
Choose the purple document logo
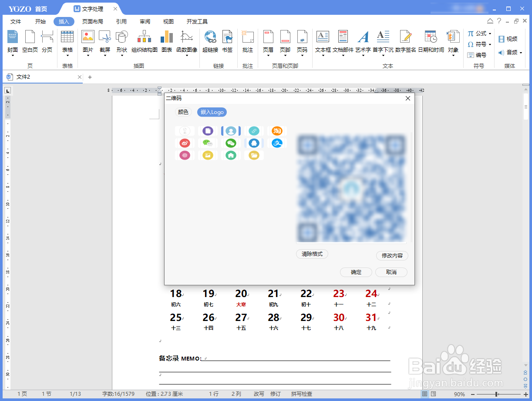(x=208, y=131)
